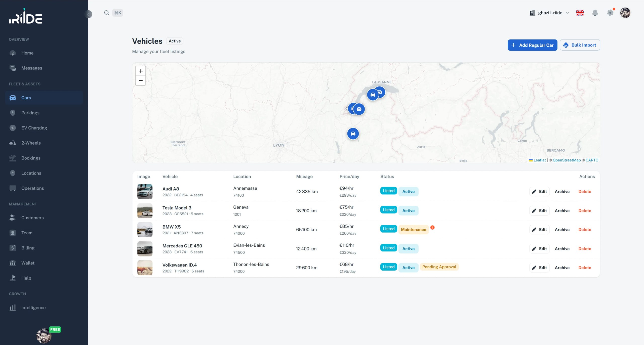
Task: Click the Active badge beside Vehicles title
Action: point(175,41)
